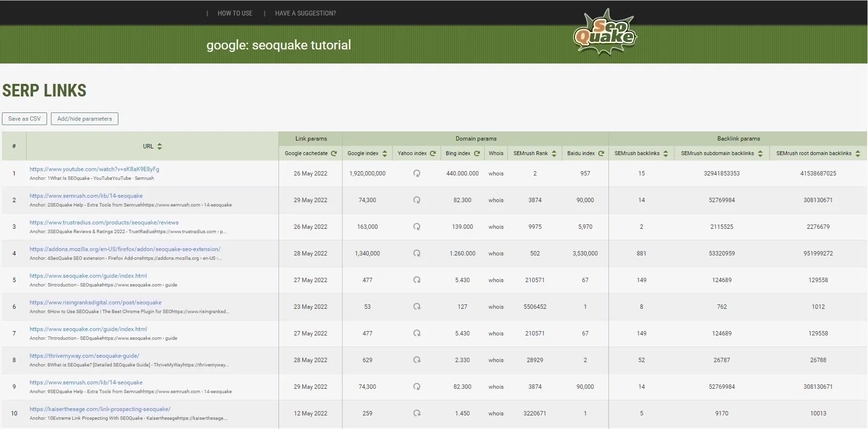Load Yahoo index for addons.mozilla.org row
Screen dimensions: 868x429
(416, 254)
